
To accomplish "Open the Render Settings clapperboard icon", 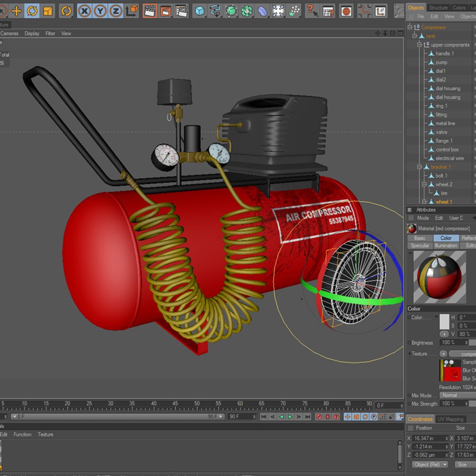I will point(182,11).
